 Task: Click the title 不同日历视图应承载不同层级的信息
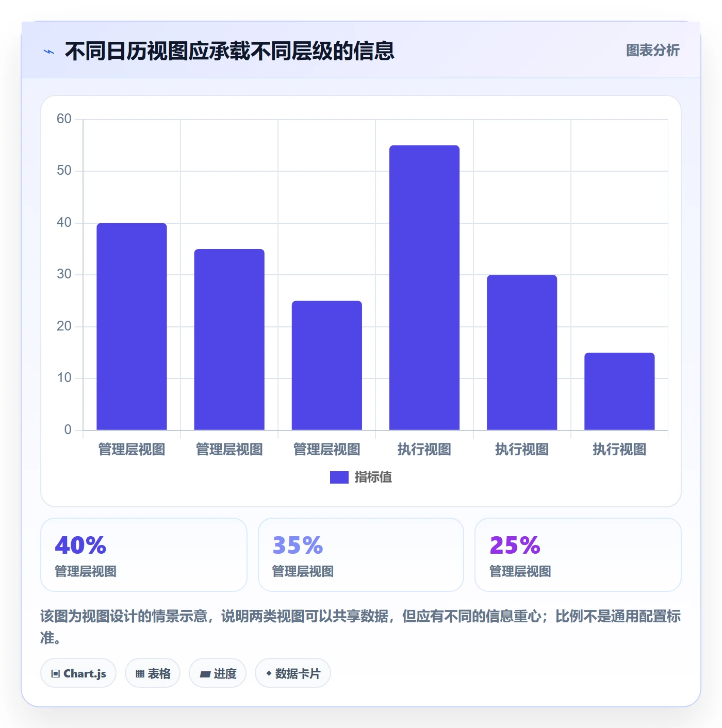click(229, 51)
